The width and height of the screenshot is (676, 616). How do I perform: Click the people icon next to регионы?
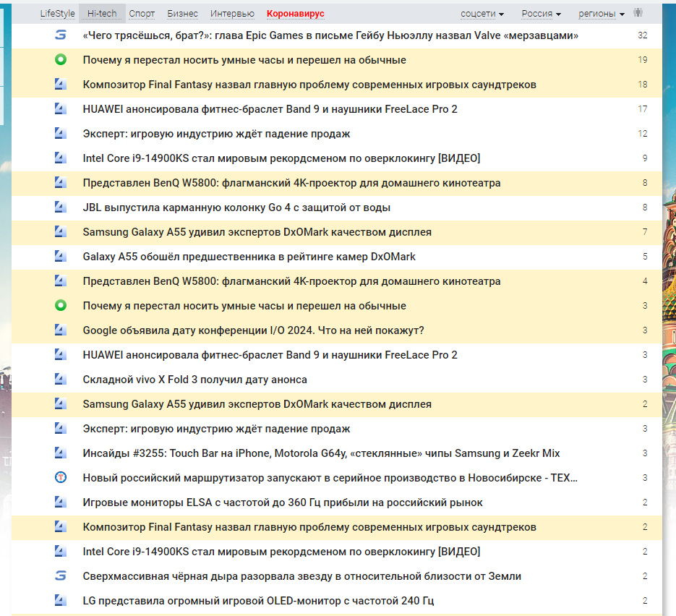pyautogui.click(x=638, y=13)
